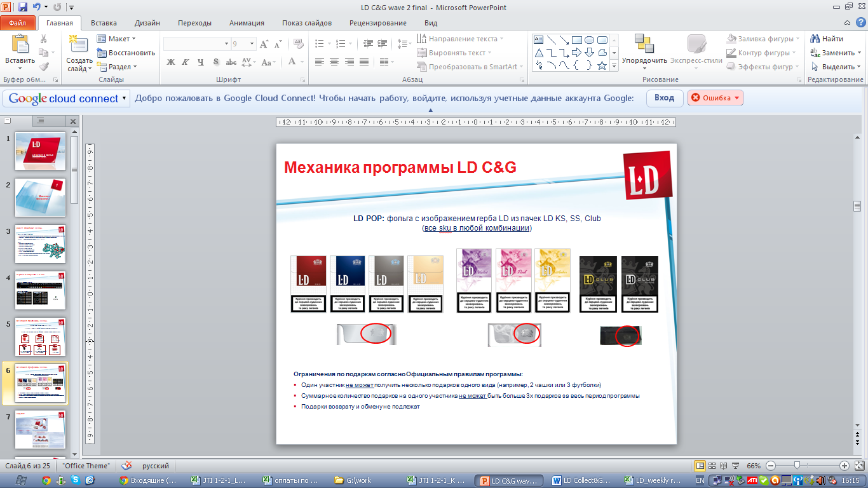Switch to the Анимация tab
This screenshot has width=868, height=488.
[x=247, y=23]
